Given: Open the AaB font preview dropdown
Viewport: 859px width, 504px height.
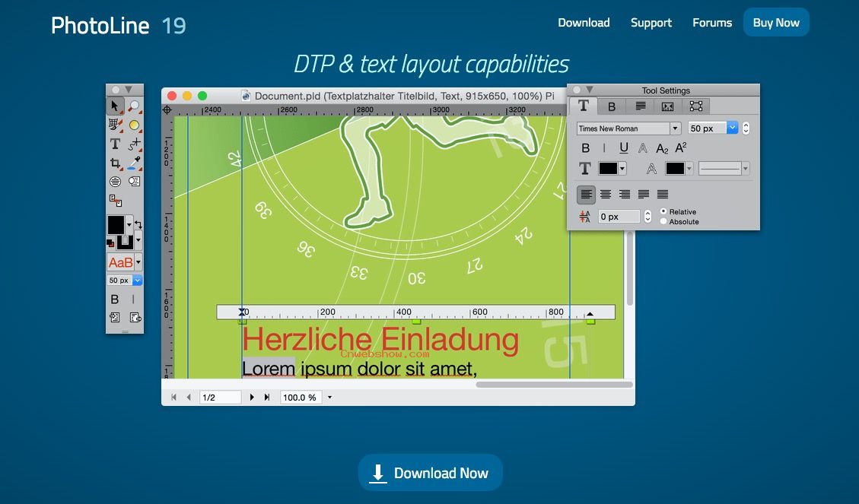Looking at the screenshot, I should click(138, 262).
